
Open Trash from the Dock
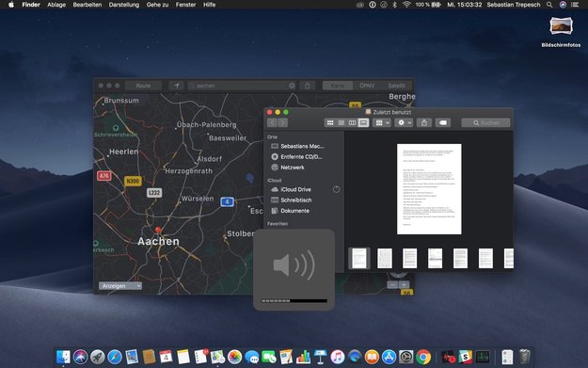click(525, 357)
